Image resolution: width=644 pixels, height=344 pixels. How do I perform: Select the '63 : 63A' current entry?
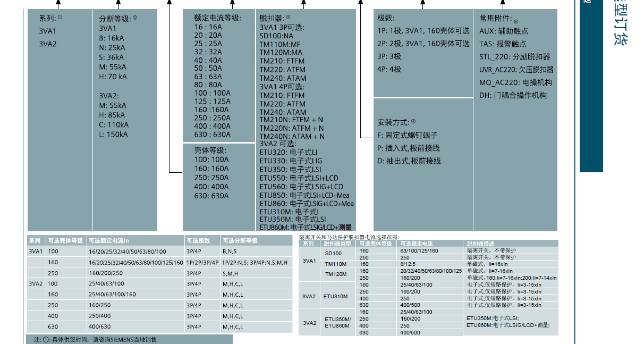point(208,77)
